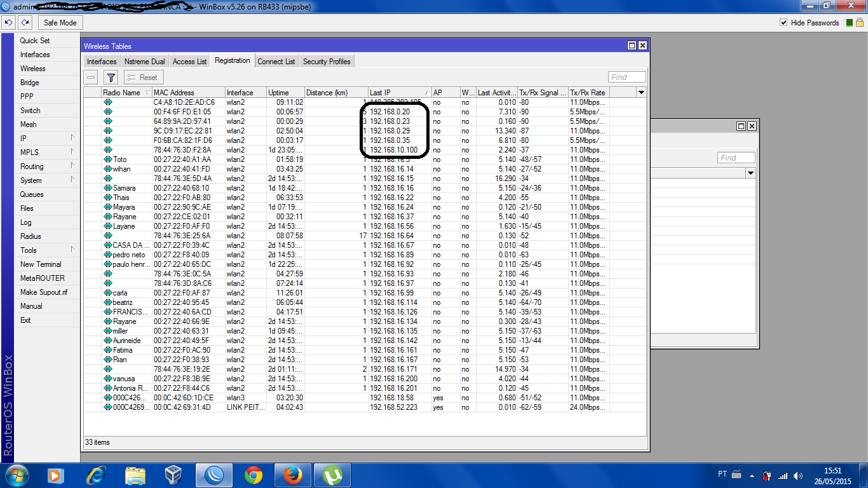Open the column chooser dropdown in Wireless Tables
This screenshot has height=488, width=868.
(x=641, y=93)
